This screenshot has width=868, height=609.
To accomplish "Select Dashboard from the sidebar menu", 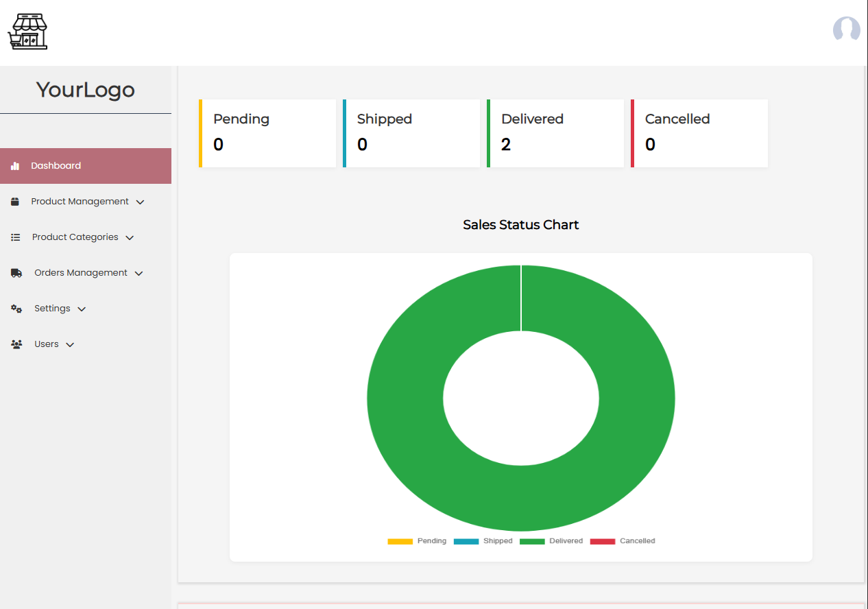I will tap(56, 165).
